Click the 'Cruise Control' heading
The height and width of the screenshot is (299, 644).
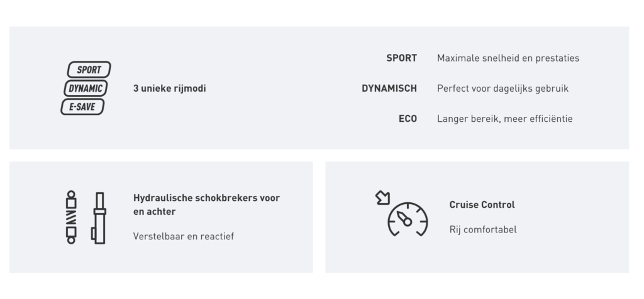482,205
